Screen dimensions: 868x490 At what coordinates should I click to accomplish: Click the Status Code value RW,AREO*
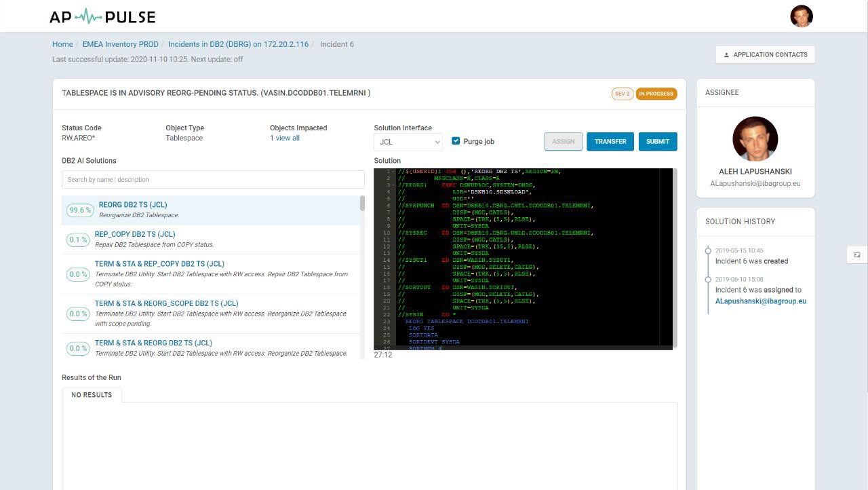pos(79,138)
